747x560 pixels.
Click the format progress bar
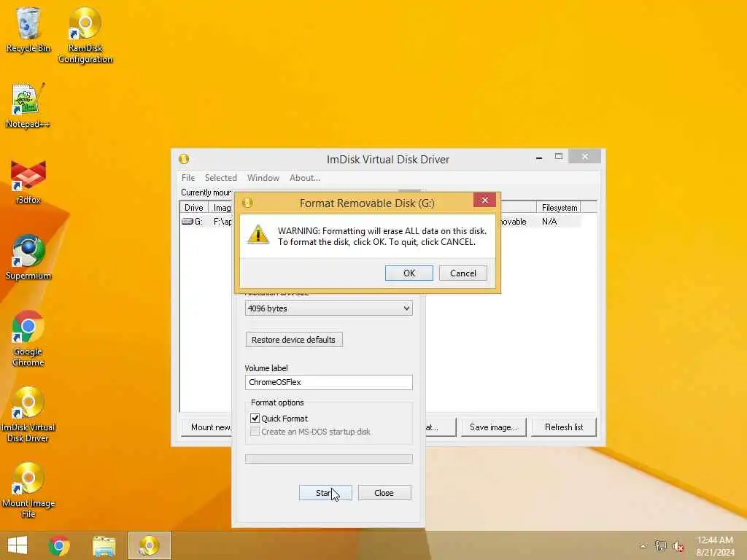[329, 459]
